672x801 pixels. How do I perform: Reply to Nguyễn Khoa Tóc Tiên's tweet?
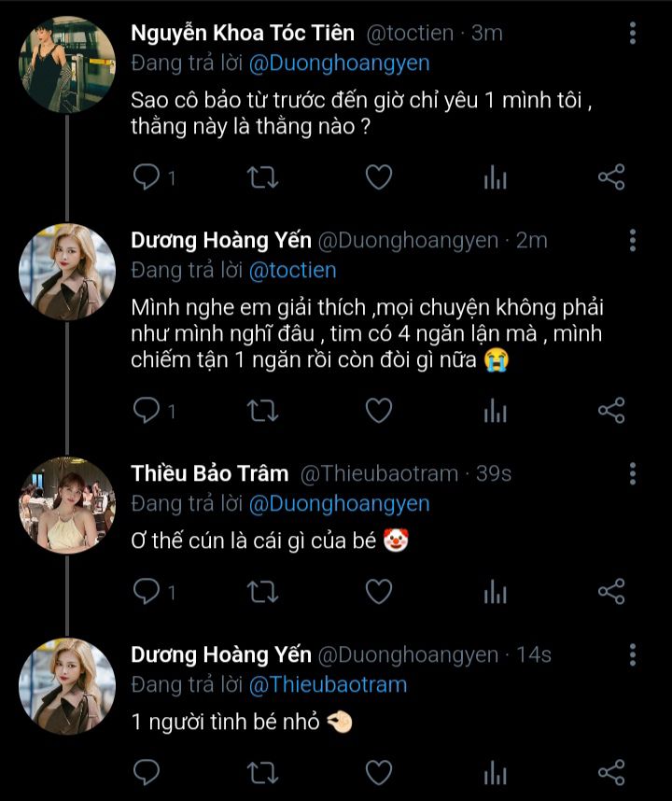148,176
